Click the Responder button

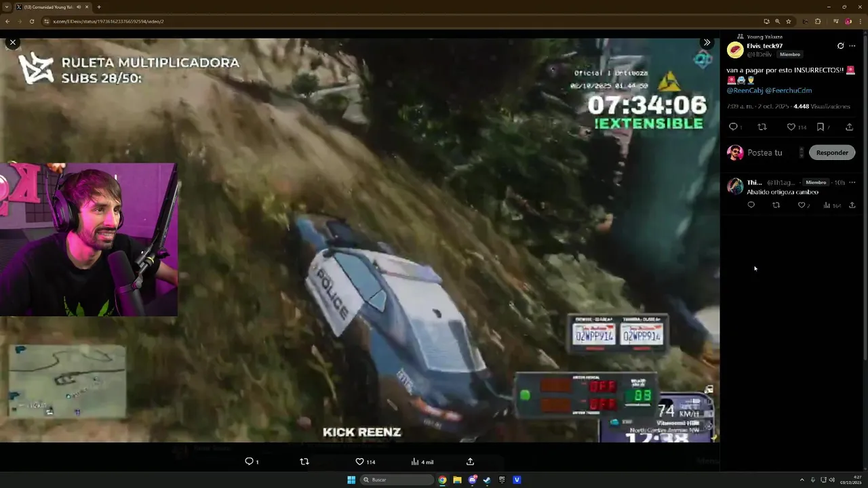tap(832, 152)
